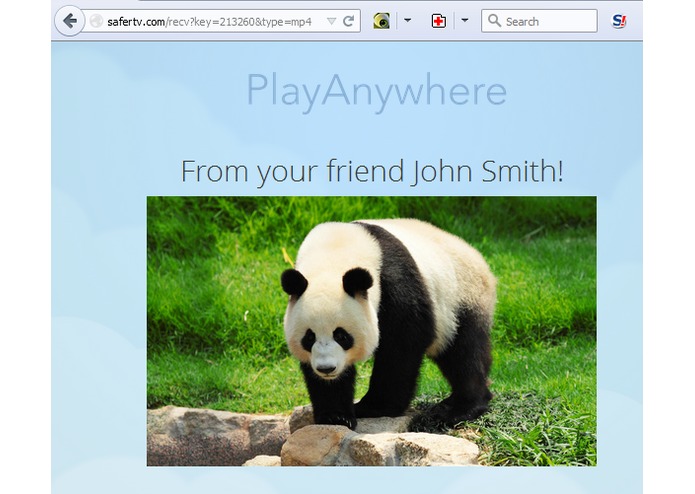
Task: Focus the Search input field
Action: point(539,21)
